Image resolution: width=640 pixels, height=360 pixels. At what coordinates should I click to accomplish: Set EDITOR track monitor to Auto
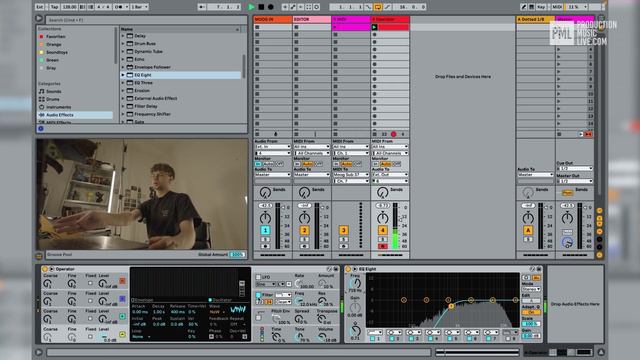coord(307,164)
